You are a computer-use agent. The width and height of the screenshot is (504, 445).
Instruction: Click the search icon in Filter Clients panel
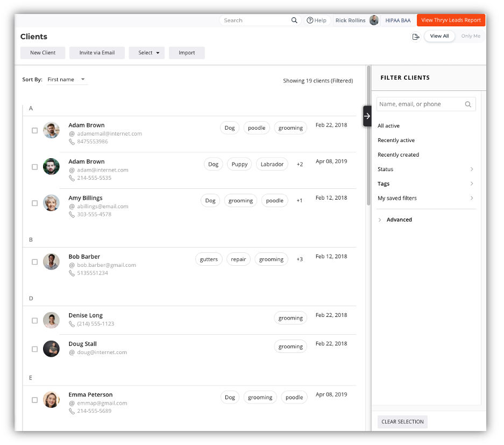pos(467,104)
